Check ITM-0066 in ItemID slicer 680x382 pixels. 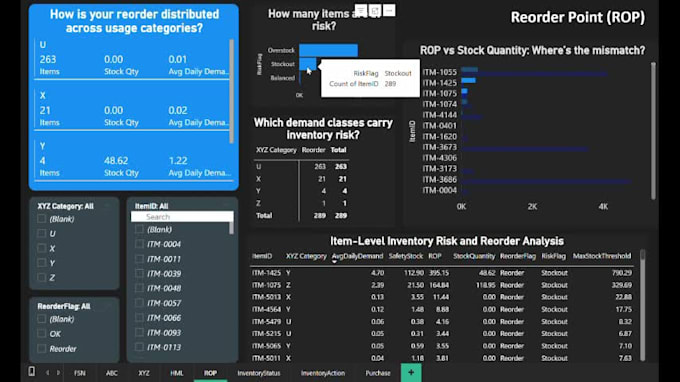click(x=139, y=318)
